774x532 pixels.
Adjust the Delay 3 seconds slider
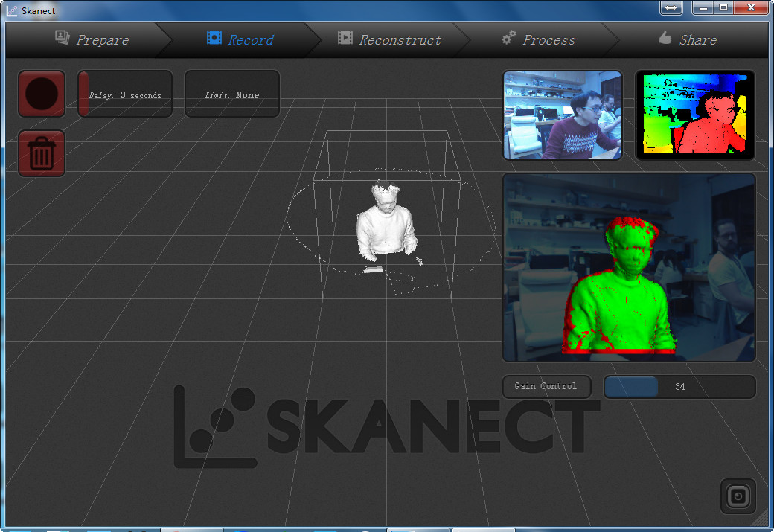click(x=125, y=94)
